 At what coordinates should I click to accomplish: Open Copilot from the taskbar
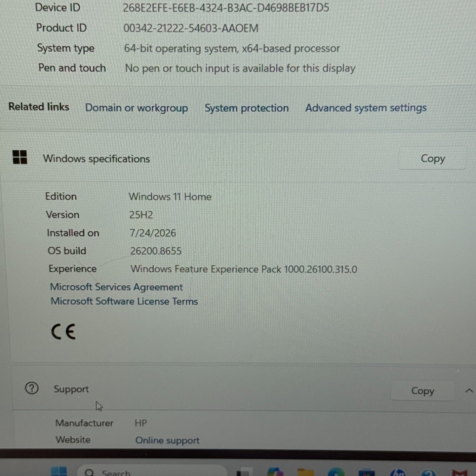275,472
